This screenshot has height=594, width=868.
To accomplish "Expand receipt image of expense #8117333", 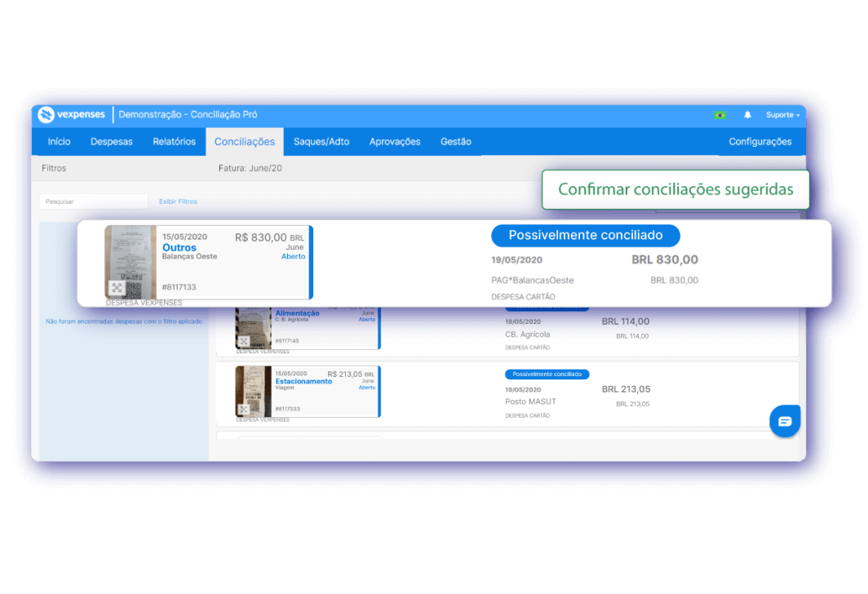I will 244,409.
